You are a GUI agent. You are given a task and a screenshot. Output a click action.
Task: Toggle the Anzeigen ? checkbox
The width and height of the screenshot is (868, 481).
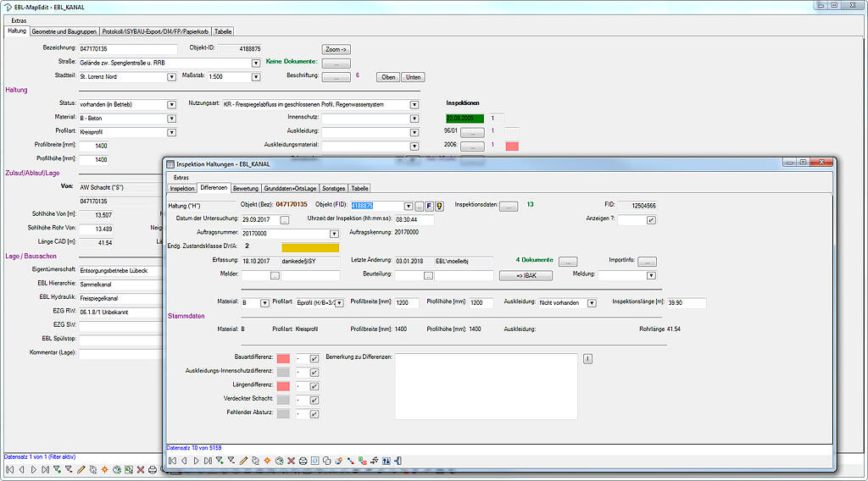click(651, 220)
